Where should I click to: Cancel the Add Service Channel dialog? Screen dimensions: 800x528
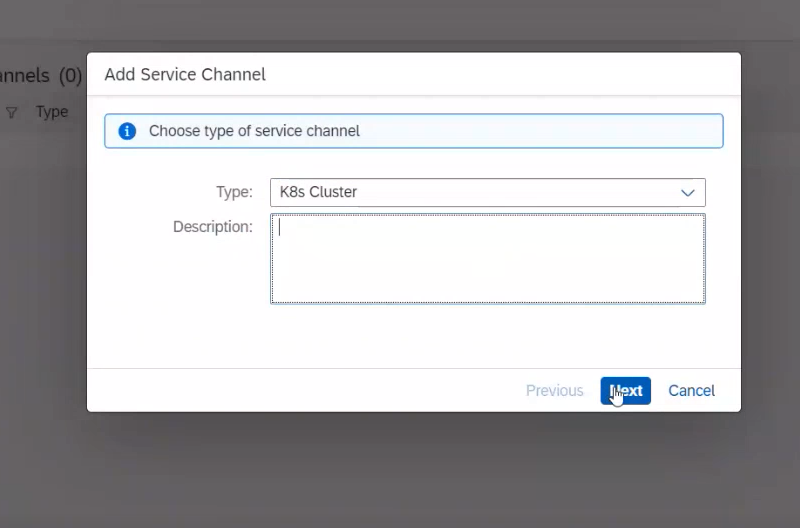pyautogui.click(x=691, y=391)
